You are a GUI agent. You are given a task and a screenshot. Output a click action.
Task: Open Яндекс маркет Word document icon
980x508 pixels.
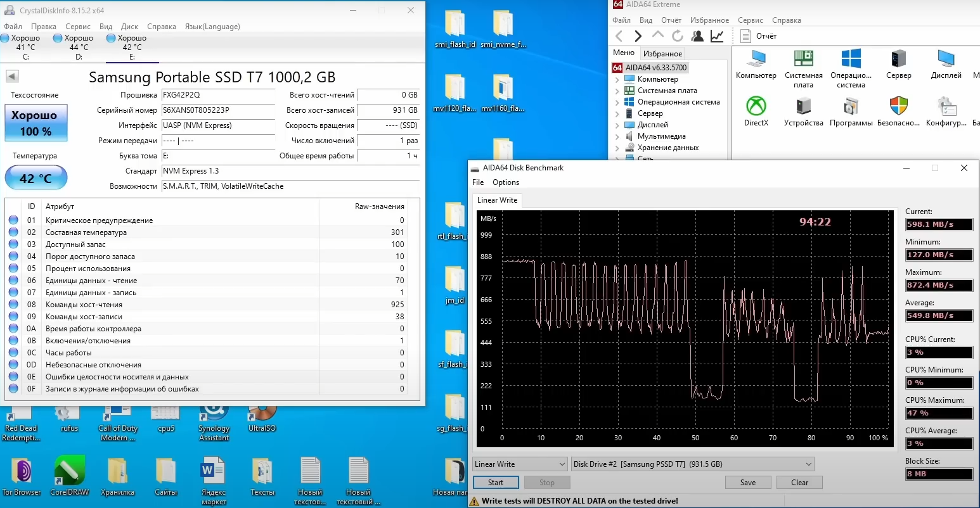pos(214,481)
